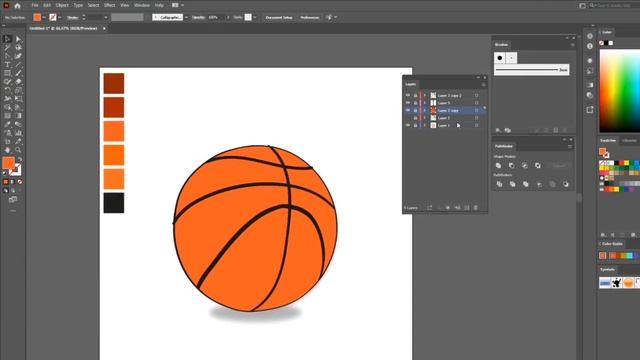The width and height of the screenshot is (640, 360).
Task: Select the Hand tool
Action: tap(7, 150)
